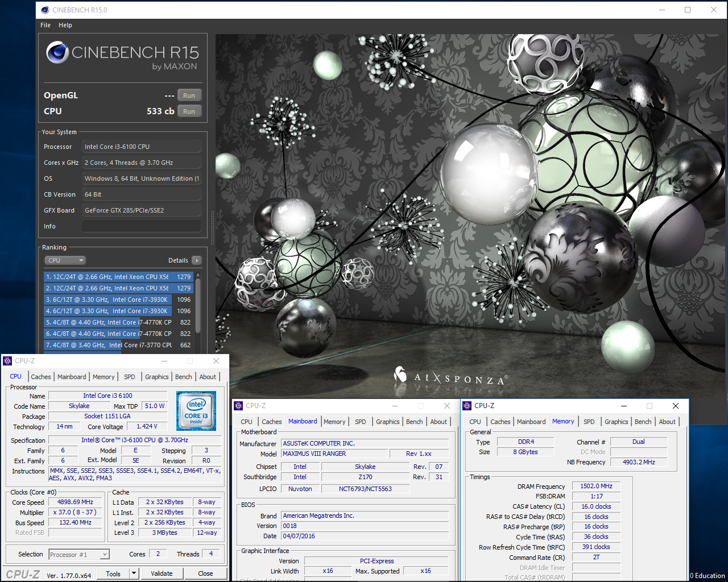Select SPD tab in middle CPU-Z Mainboard window
This screenshot has height=582, width=728.
pos(361,422)
